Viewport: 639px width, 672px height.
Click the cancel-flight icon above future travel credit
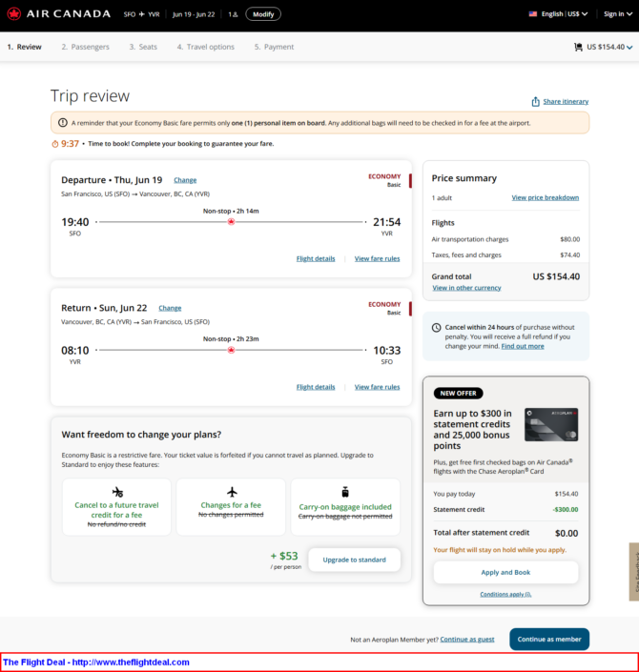point(117,492)
